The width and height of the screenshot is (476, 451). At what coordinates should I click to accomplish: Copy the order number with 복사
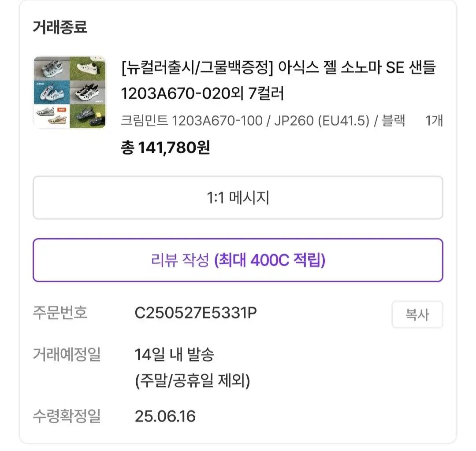click(417, 314)
